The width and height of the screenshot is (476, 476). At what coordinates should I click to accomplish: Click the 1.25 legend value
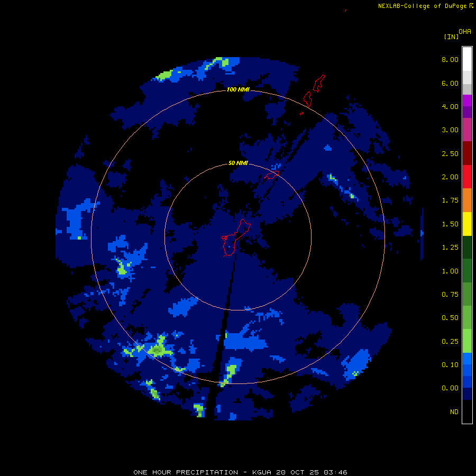click(x=450, y=248)
